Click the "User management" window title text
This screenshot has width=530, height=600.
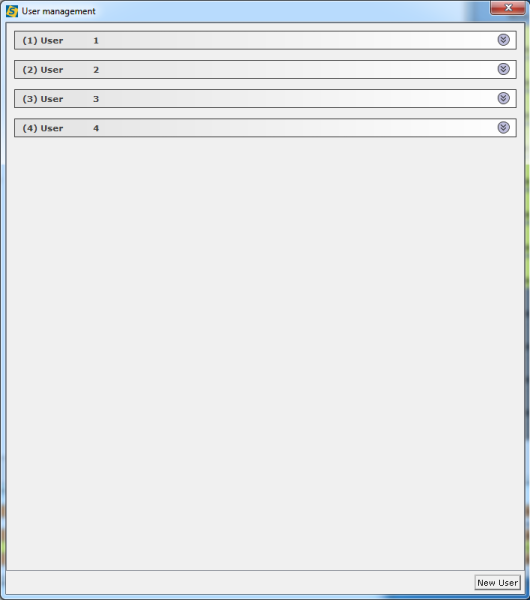59,11
